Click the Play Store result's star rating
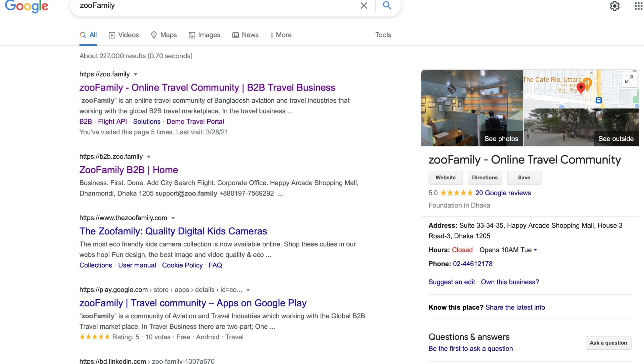This screenshot has width=644, height=364. point(95,337)
